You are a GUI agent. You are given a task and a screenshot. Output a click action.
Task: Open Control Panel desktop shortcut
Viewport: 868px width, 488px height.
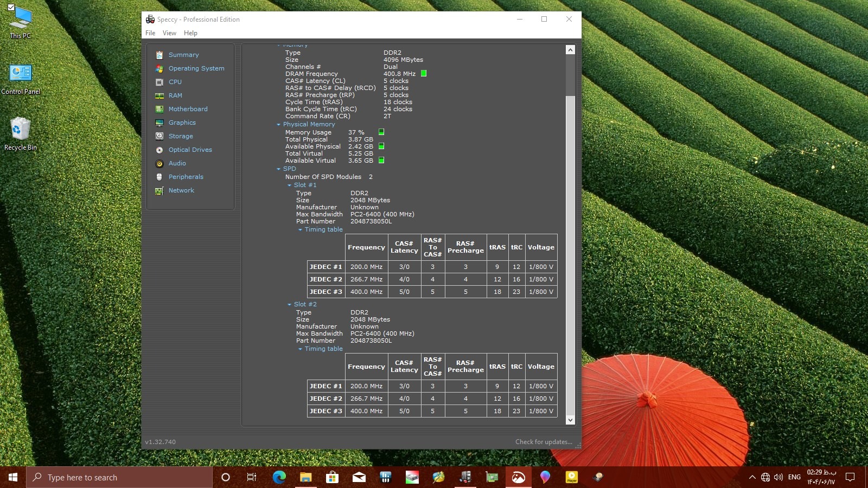21,79
